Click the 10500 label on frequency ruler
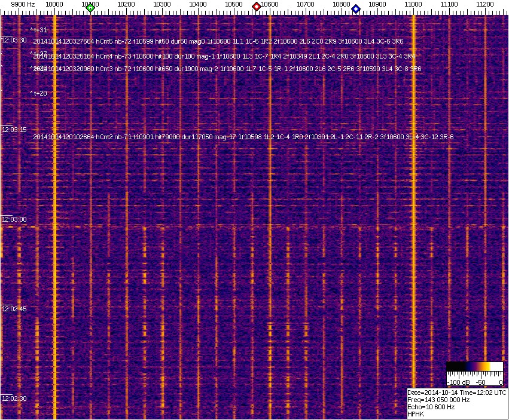 click(234, 4)
